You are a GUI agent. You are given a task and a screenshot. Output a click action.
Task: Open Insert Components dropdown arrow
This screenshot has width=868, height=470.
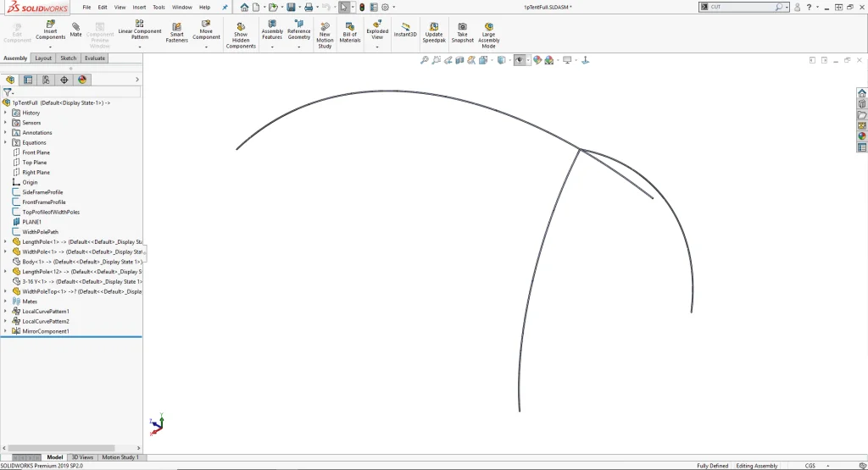tap(50, 47)
